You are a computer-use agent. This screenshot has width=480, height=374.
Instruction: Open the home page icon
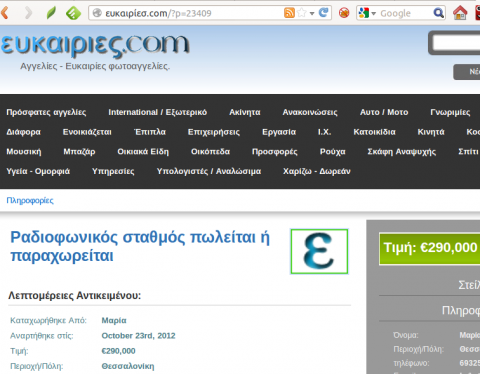point(460,13)
